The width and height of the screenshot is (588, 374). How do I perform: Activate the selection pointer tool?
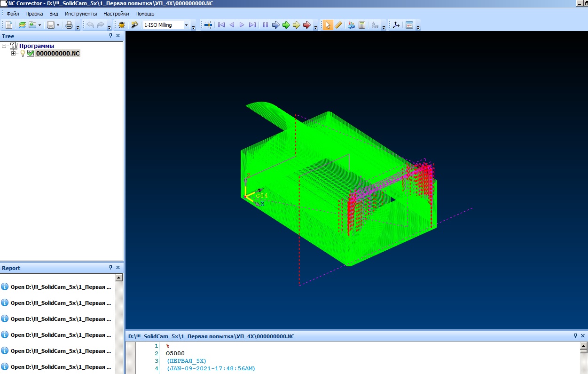coord(328,25)
